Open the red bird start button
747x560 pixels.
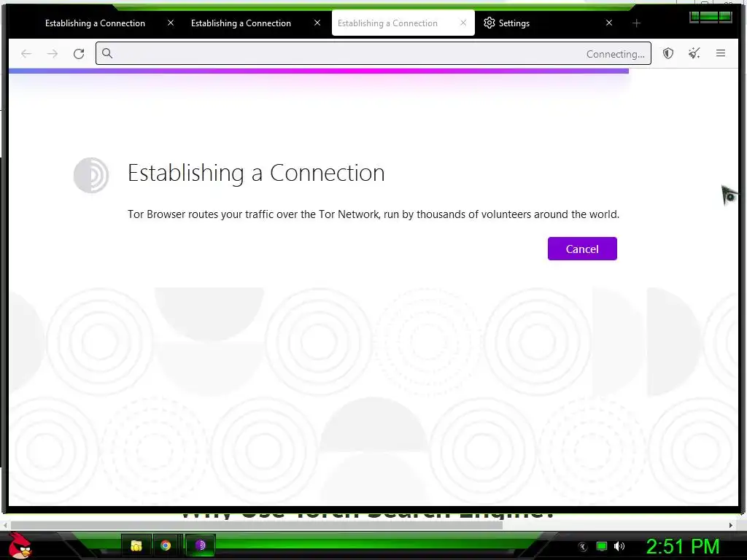[20, 546]
